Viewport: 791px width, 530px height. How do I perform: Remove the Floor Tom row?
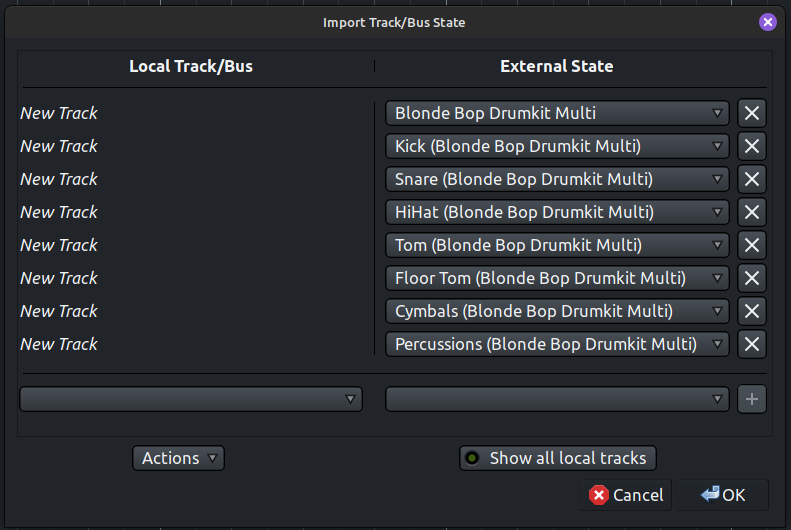point(752,278)
